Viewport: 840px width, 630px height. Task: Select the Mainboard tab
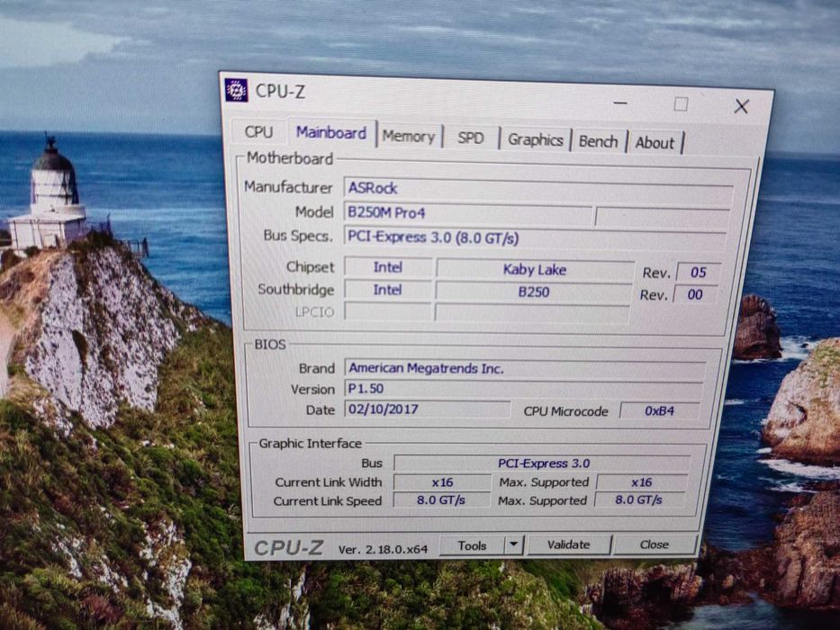click(x=331, y=133)
